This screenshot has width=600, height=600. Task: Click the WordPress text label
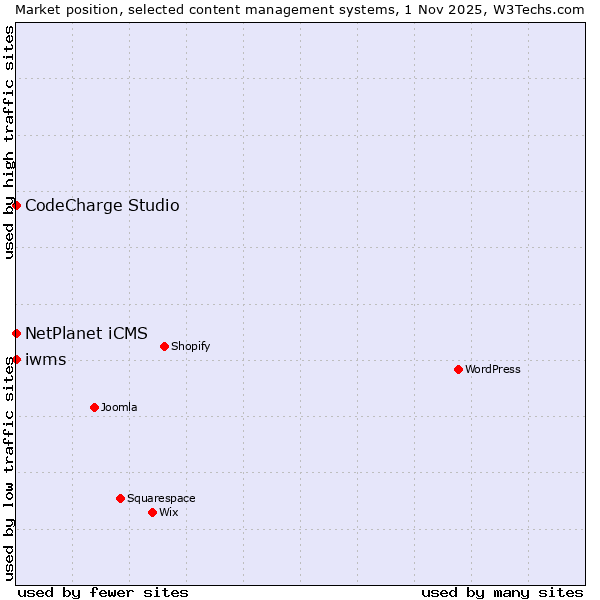point(493,369)
